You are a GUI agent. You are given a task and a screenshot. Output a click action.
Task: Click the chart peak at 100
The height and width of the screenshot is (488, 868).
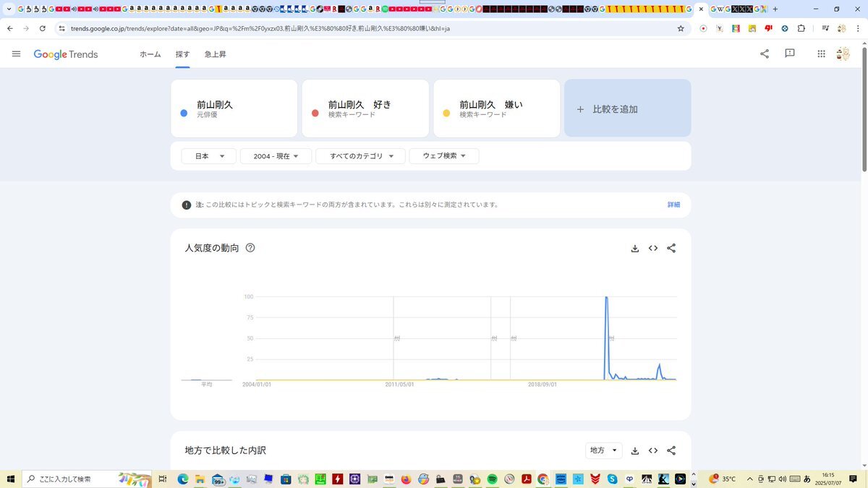[x=606, y=297]
